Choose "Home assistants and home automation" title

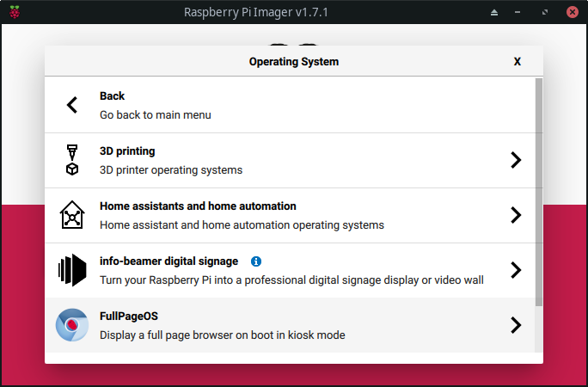coord(198,206)
